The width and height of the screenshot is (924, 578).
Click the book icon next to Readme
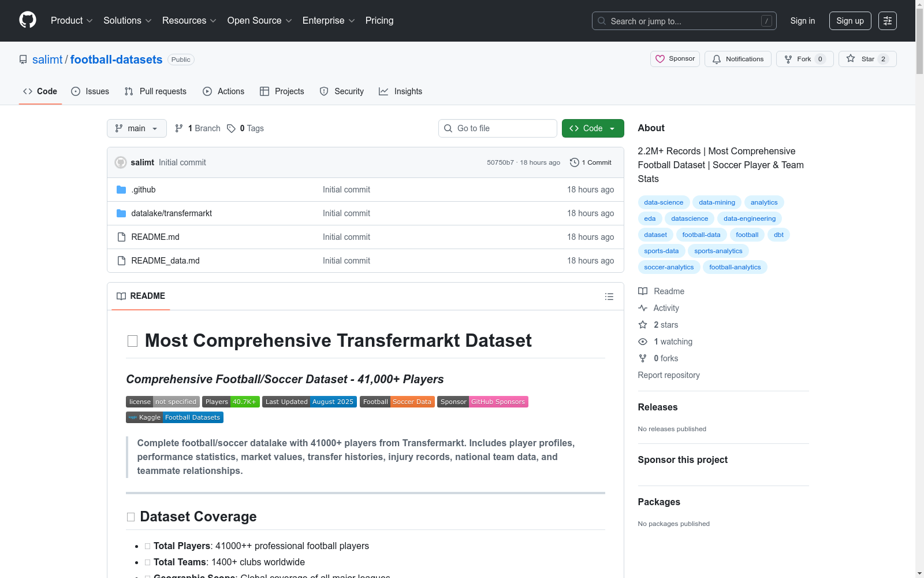click(643, 291)
